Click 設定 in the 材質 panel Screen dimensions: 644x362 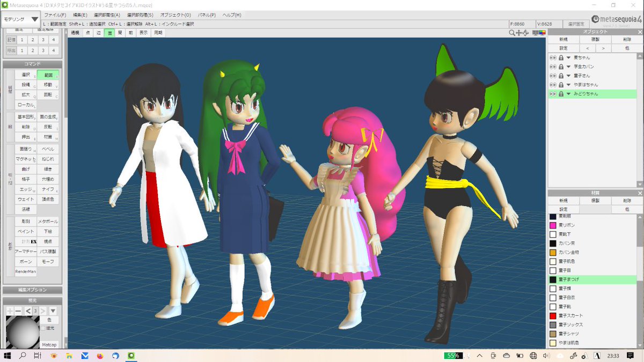(563, 209)
